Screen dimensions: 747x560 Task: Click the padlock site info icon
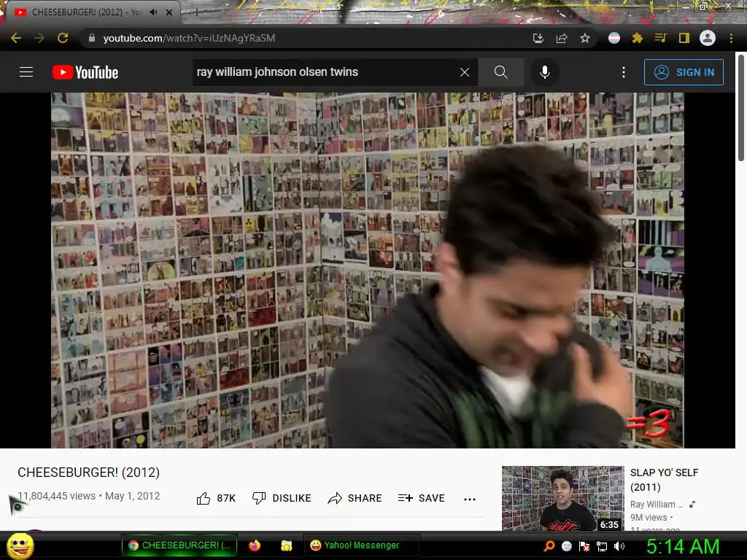pyautogui.click(x=92, y=38)
